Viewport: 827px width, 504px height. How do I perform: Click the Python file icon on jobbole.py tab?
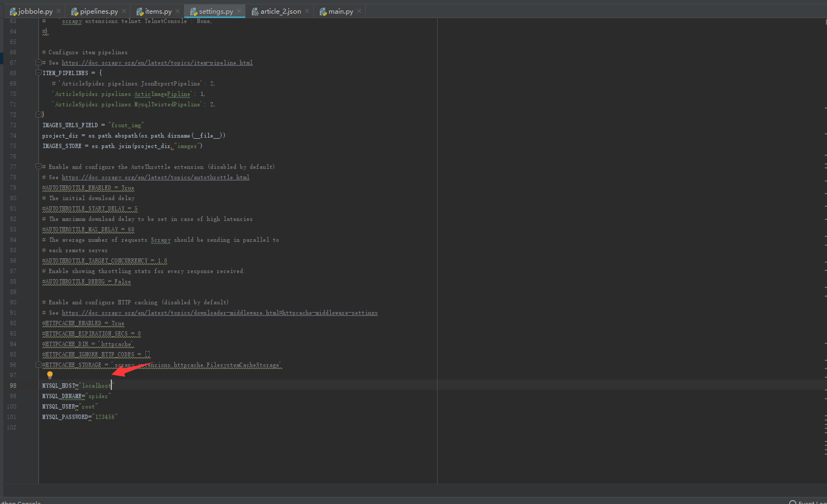pyautogui.click(x=13, y=12)
